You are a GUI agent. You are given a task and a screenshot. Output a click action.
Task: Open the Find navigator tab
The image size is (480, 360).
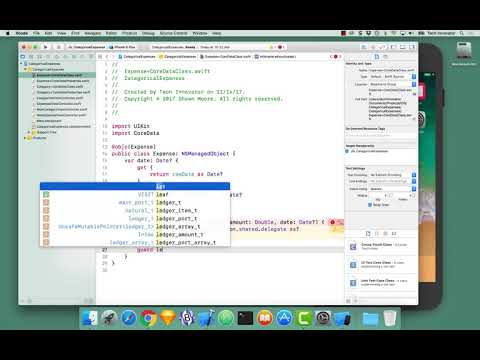pyautogui.click(x=48, y=57)
